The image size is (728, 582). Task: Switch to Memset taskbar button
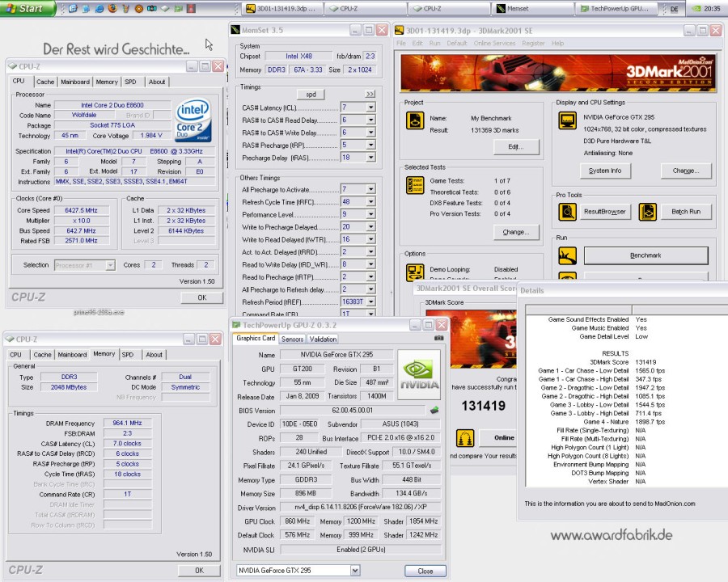pos(532,8)
